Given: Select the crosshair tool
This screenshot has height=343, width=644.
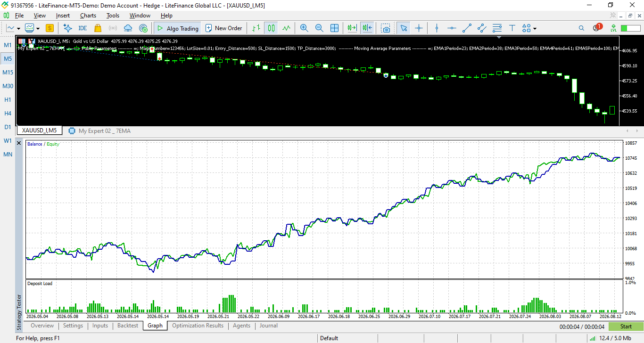Looking at the screenshot, I should pos(419,28).
